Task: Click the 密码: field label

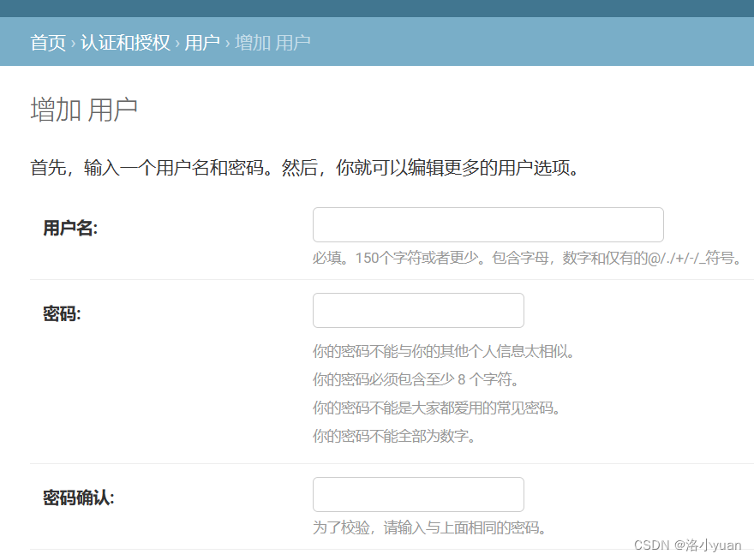Action: 62,314
